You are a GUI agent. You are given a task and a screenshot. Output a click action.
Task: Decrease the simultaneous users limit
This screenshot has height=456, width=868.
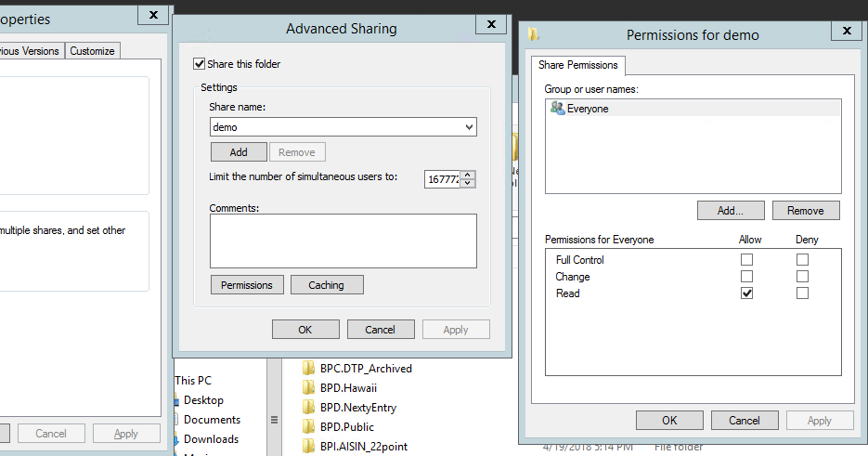click(x=468, y=183)
